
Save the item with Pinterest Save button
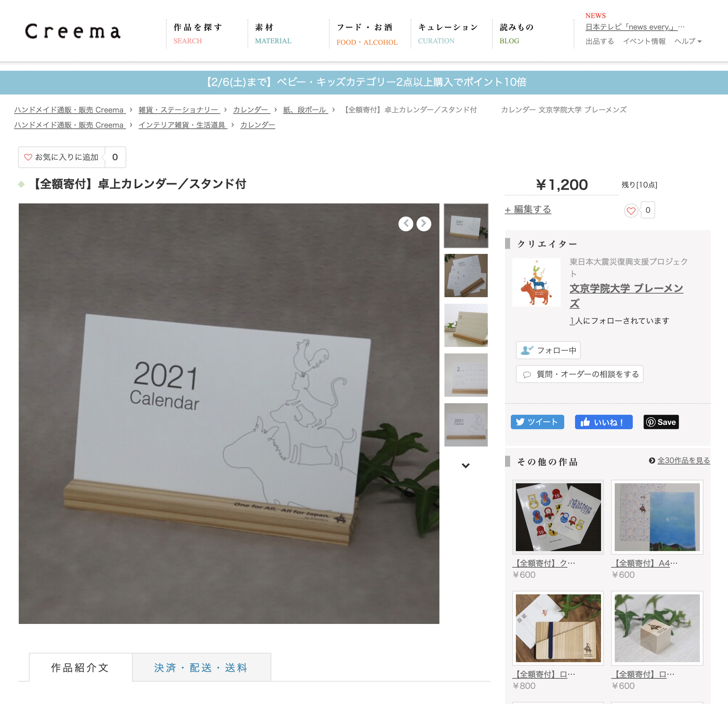[661, 422]
